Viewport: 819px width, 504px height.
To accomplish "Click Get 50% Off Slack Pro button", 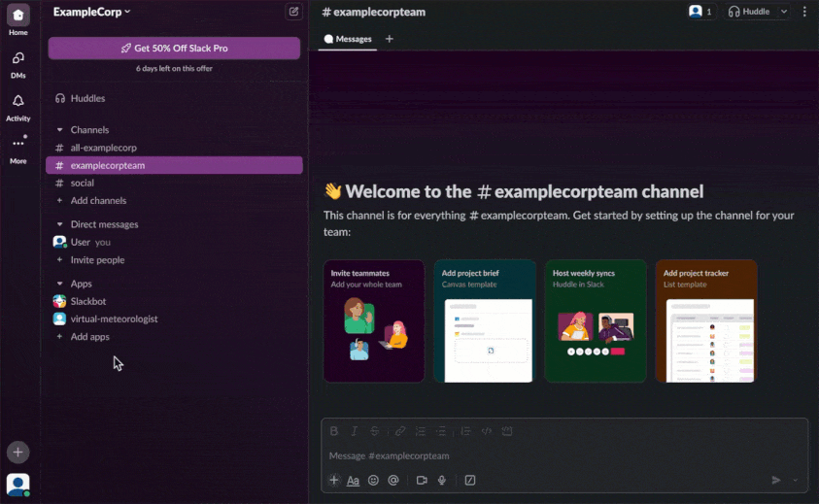I will [174, 48].
